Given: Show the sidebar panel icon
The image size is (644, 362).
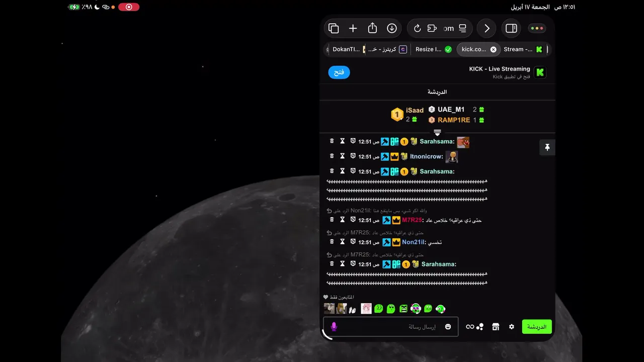Looking at the screenshot, I should (x=511, y=29).
